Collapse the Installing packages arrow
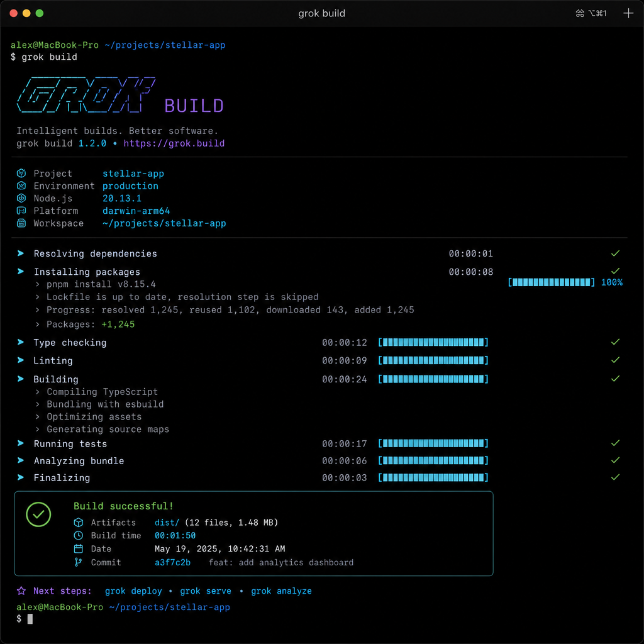The height and width of the screenshot is (644, 644). point(21,271)
